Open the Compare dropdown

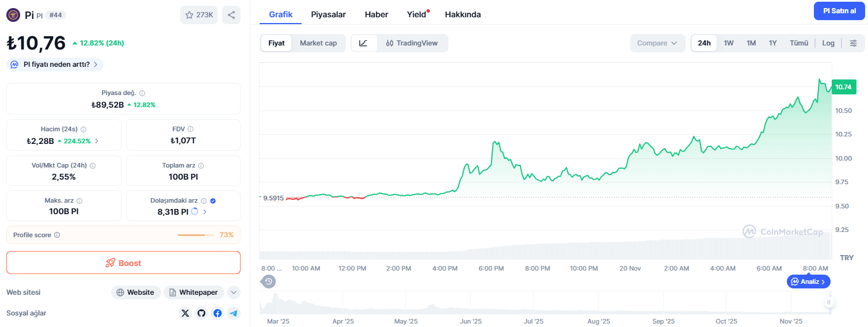coord(657,43)
